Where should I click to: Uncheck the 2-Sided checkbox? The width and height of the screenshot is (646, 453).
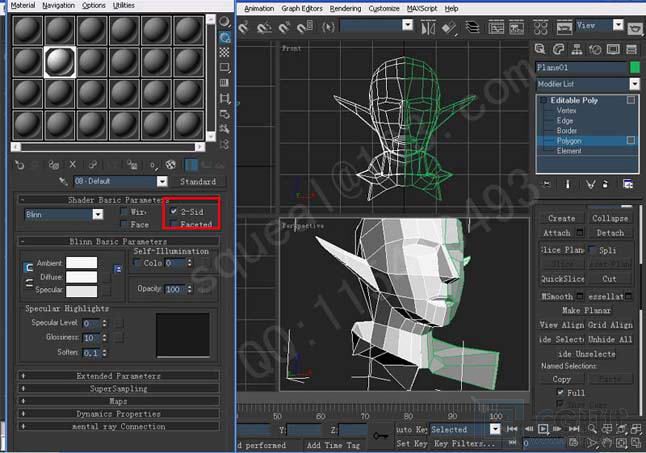point(174,211)
